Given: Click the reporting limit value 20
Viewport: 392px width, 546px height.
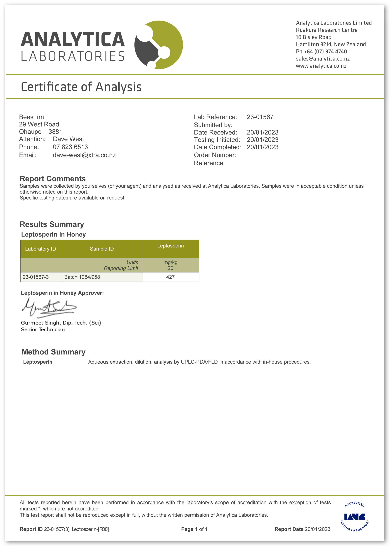Looking at the screenshot, I should point(170,268).
